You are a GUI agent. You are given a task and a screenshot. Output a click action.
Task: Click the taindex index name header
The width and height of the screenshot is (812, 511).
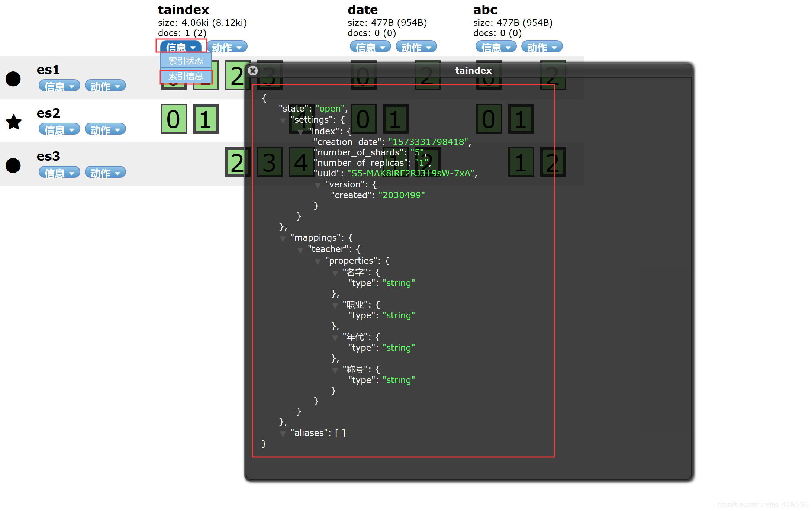pyautogui.click(x=183, y=10)
